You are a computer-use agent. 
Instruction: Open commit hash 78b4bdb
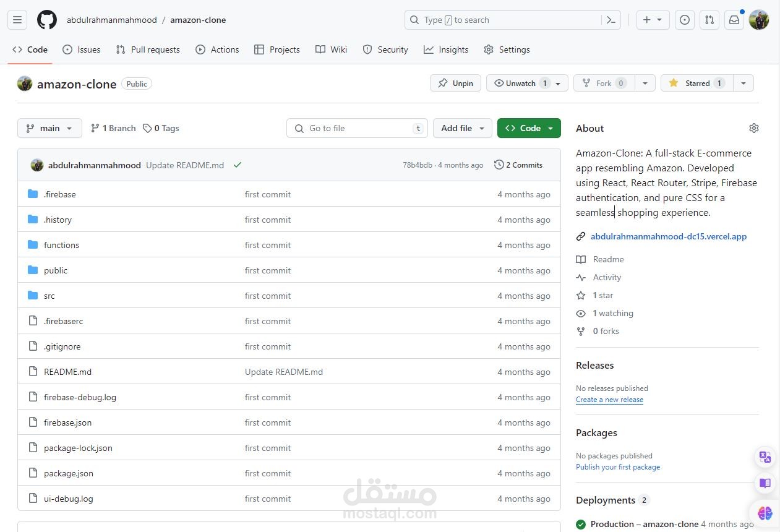click(418, 165)
